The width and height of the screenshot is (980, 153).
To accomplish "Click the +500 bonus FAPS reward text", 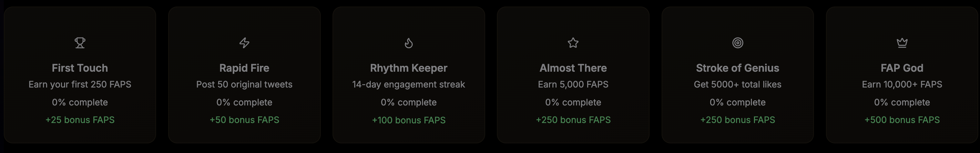I will pos(902,120).
